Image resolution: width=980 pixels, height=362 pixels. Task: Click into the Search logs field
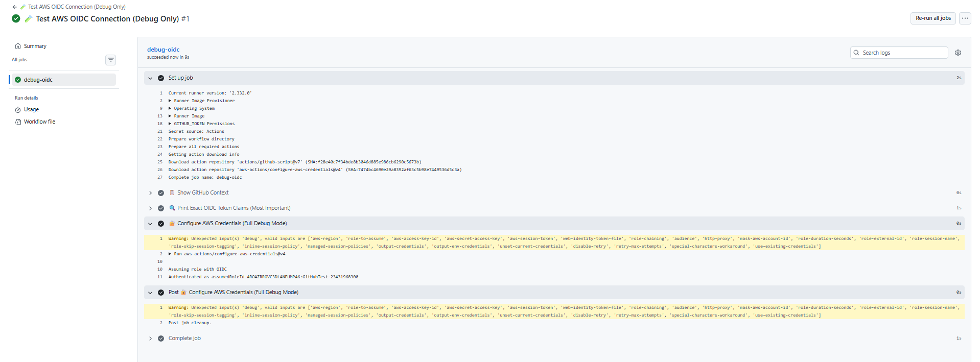coord(899,53)
